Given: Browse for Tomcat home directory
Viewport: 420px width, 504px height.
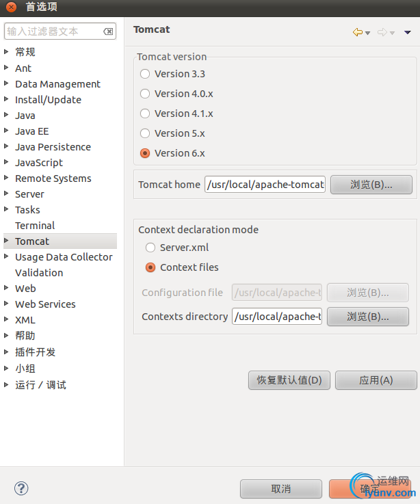Looking at the screenshot, I should click(x=371, y=185).
